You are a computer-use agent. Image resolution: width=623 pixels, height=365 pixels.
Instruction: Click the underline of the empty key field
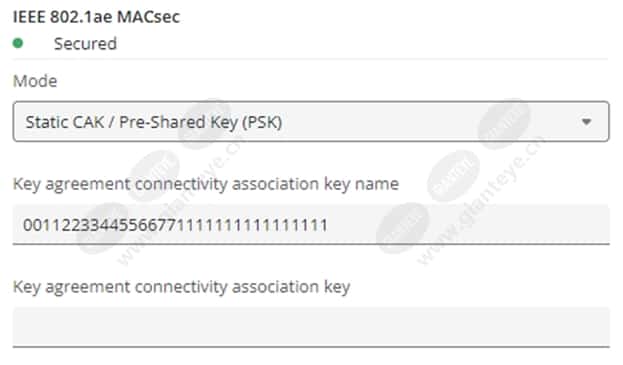pyautogui.click(x=311, y=347)
